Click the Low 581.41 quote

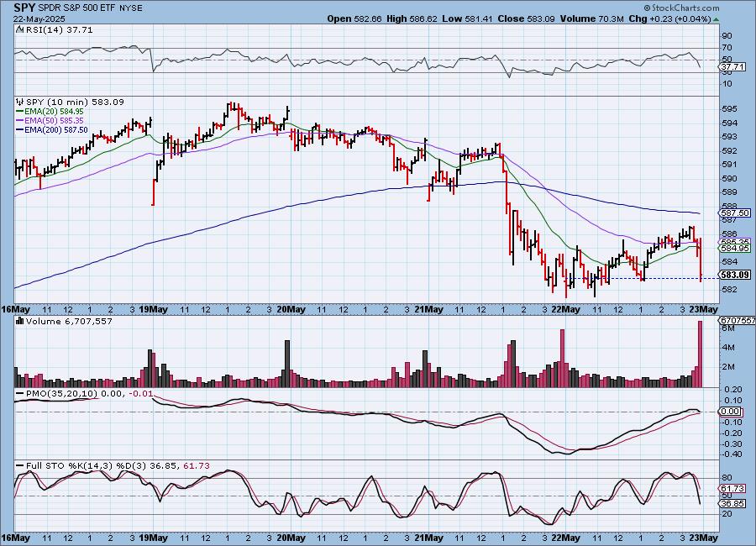point(467,18)
